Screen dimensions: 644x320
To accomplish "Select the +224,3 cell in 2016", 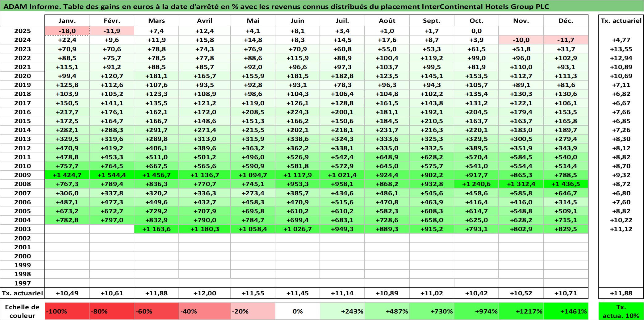I will (x=298, y=112).
